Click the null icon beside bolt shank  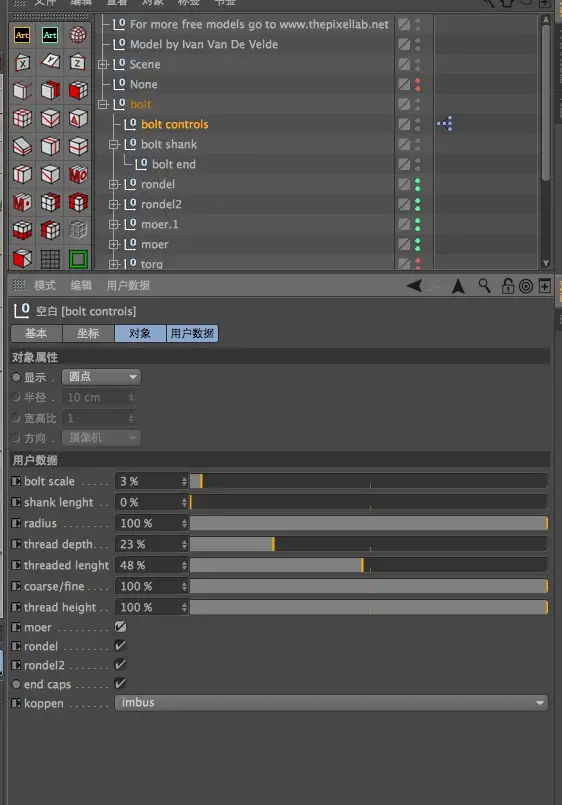(130, 144)
